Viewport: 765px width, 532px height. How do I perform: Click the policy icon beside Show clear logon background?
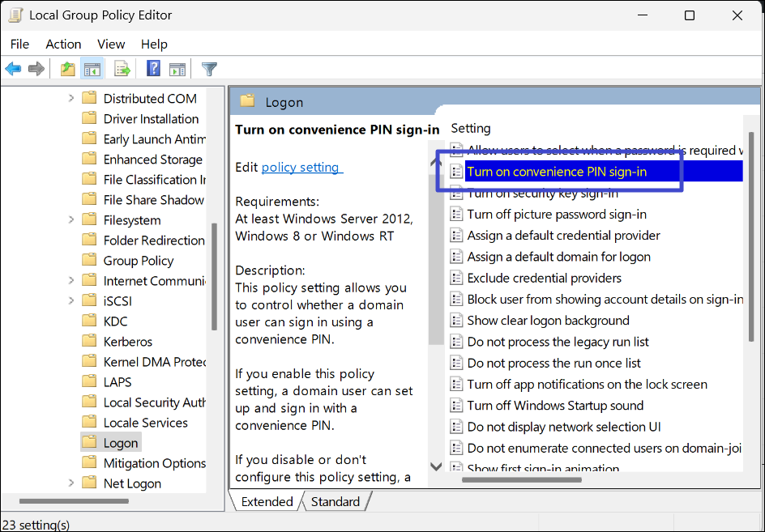point(457,321)
